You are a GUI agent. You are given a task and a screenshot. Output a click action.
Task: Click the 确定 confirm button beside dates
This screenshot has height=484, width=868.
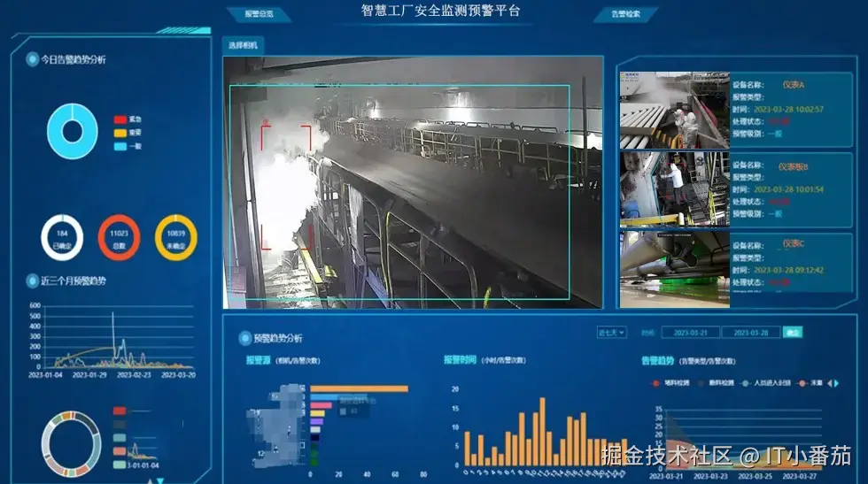[x=793, y=333]
